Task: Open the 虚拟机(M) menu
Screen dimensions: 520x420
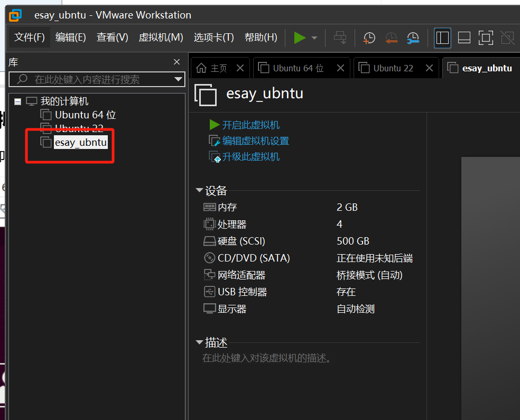Action: pos(161,38)
